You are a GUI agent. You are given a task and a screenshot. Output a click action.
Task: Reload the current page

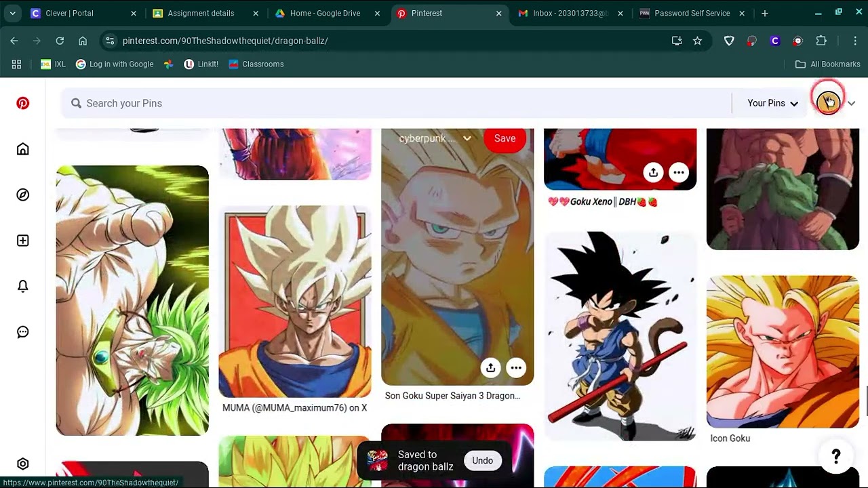tap(60, 41)
